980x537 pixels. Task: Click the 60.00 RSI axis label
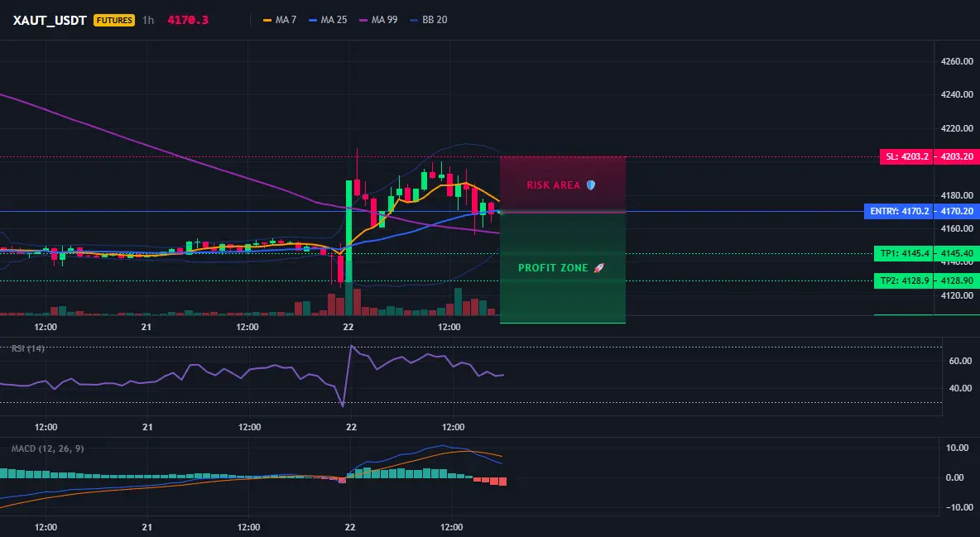click(961, 361)
